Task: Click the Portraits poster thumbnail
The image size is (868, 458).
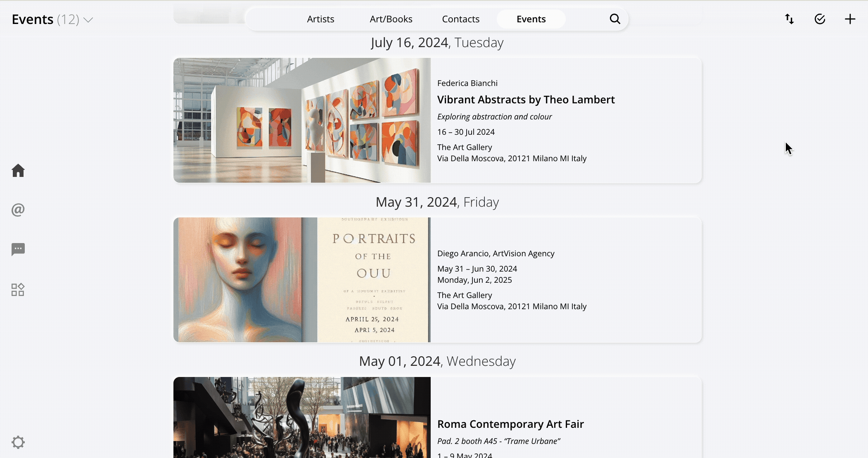Action: point(302,280)
